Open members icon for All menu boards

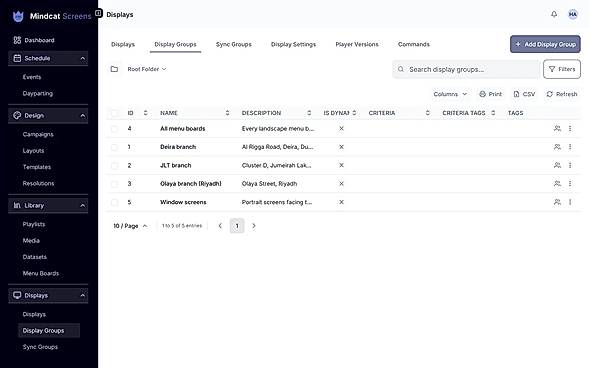557,128
